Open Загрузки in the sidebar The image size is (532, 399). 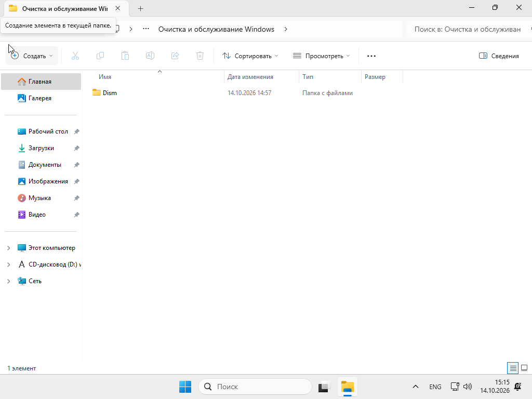click(41, 148)
